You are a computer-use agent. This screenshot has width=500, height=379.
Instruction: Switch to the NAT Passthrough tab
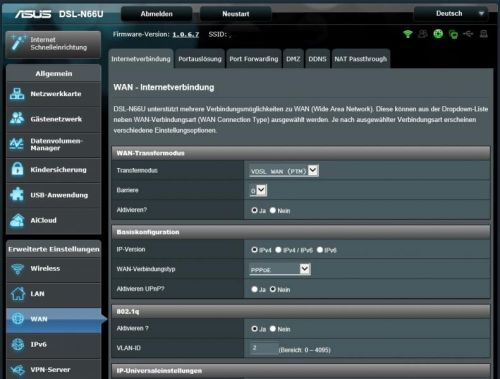[x=361, y=59]
